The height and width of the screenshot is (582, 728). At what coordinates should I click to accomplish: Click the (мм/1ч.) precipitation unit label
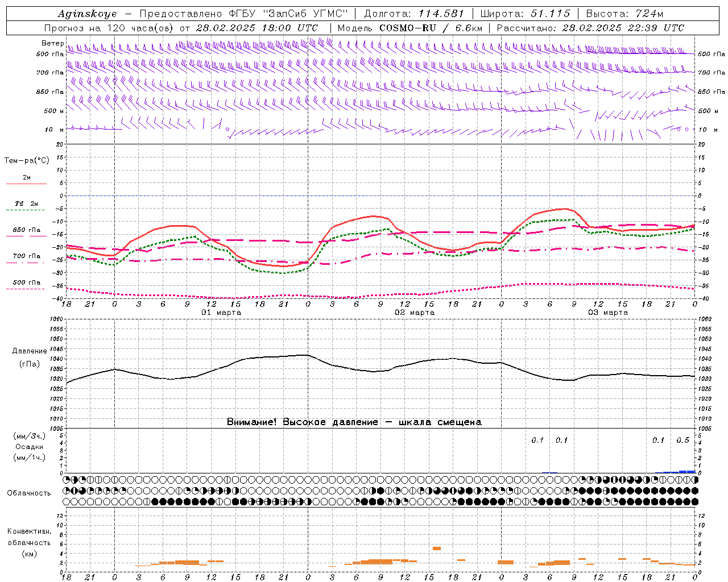(30, 458)
